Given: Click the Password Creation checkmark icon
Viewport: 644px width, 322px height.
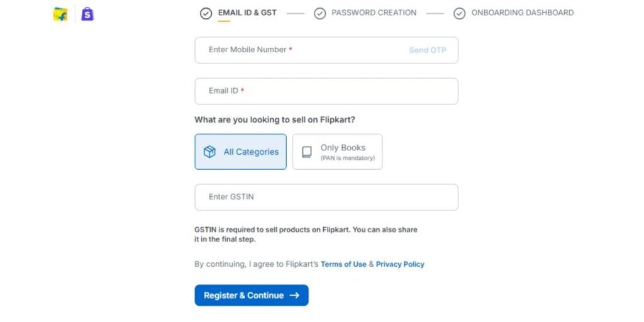Looking at the screenshot, I should click(x=319, y=14).
